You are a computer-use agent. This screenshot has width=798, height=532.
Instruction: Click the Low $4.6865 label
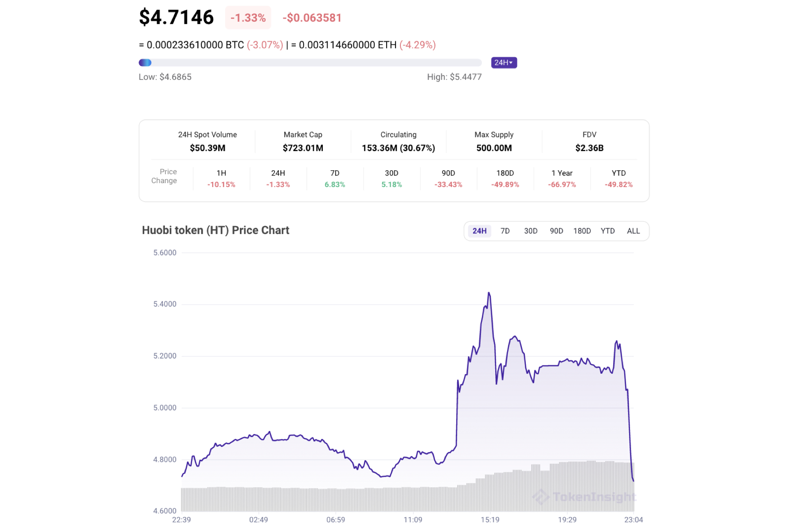click(x=166, y=77)
